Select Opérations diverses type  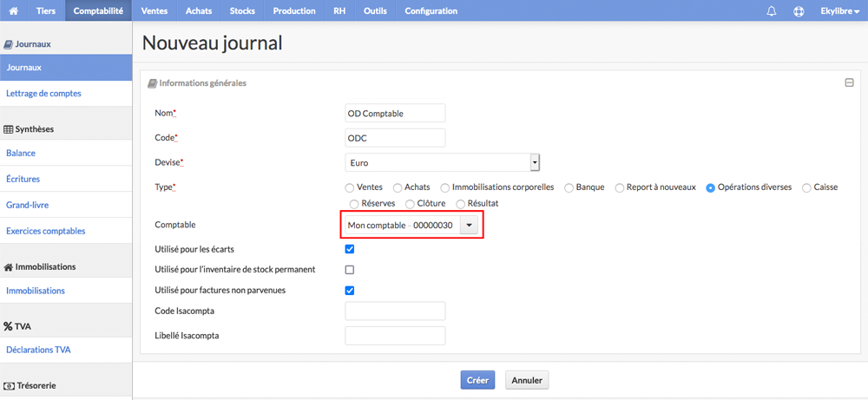coord(710,188)
